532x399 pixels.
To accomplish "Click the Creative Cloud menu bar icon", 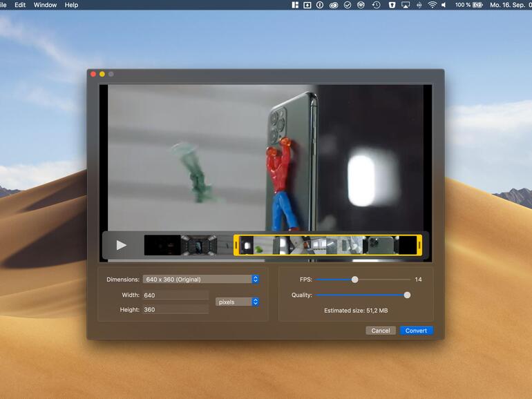I will click(333, 5).
